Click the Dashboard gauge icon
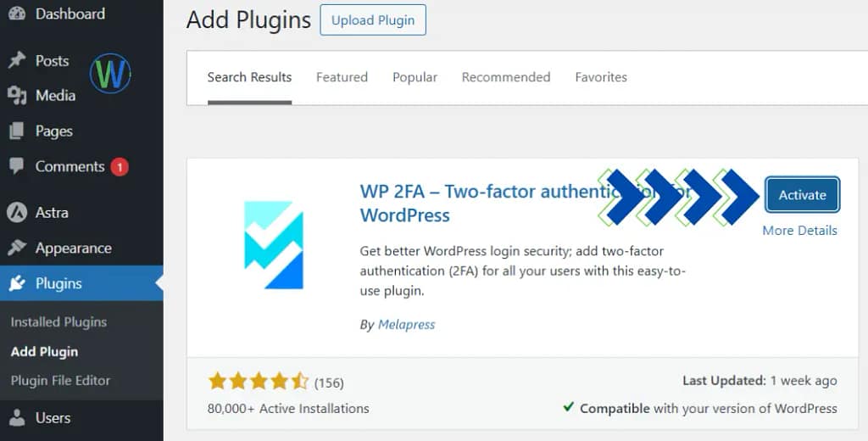The height and width of the screenshot is (441, 868). [x=17, y=14]
